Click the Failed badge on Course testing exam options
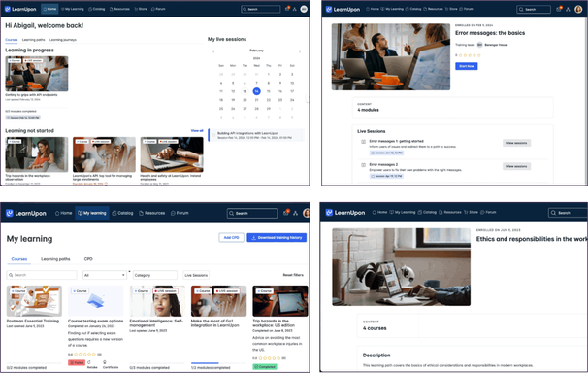Screen dimensions: 588x373 pos(77,363)
